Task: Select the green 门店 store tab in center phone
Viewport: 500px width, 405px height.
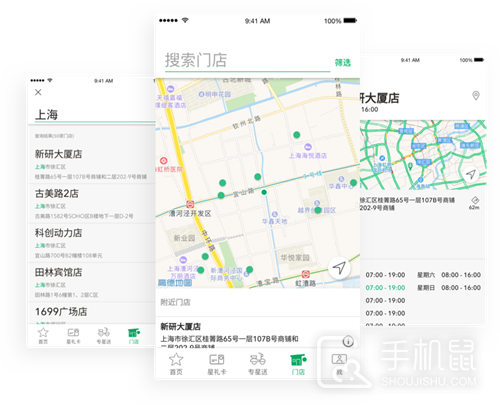Action: (298, 364)
